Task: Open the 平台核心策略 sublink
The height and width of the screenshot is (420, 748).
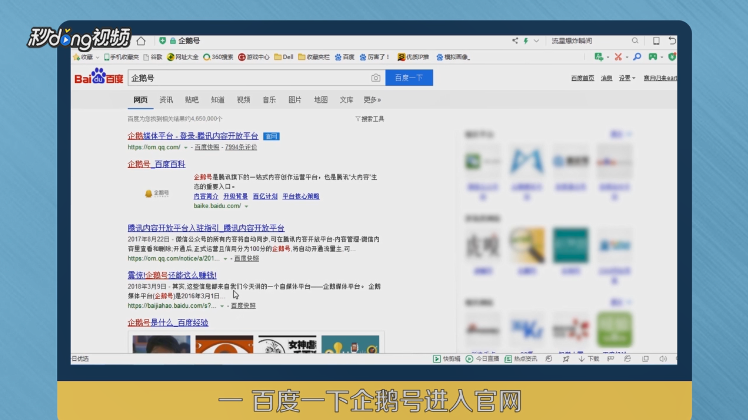Action: (x=301, y=196)
